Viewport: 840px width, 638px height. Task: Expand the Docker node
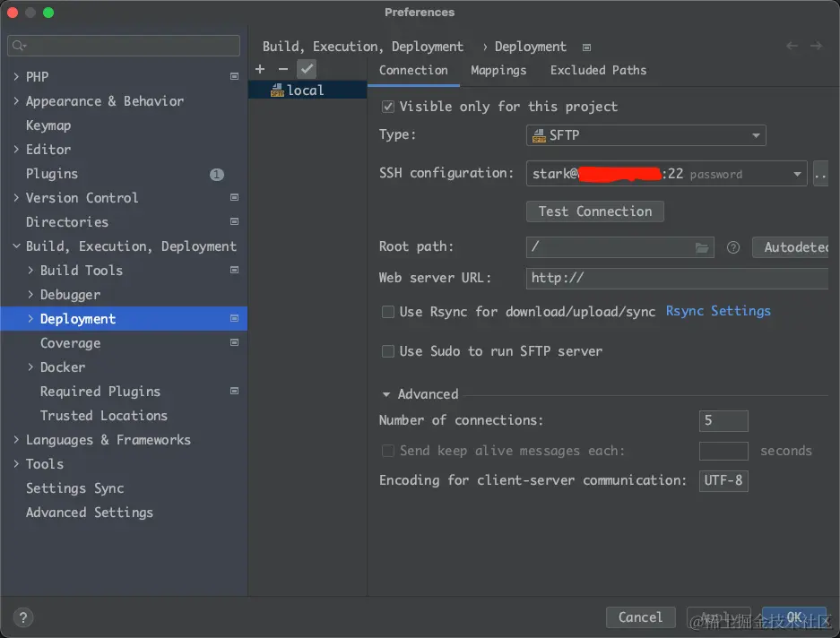[x=30, y=367]
